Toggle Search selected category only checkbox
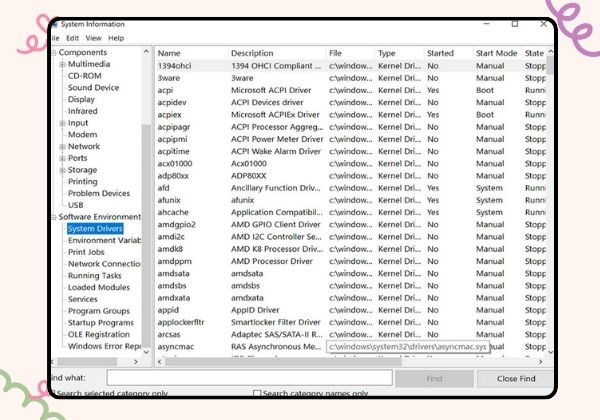 pyautogui.click(x=54, y=393)
